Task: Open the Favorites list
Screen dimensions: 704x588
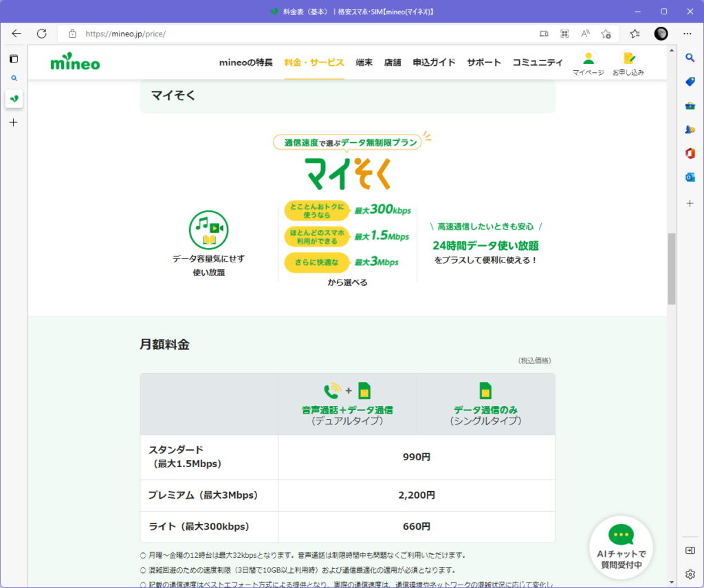Action: (x=635, y=34)
